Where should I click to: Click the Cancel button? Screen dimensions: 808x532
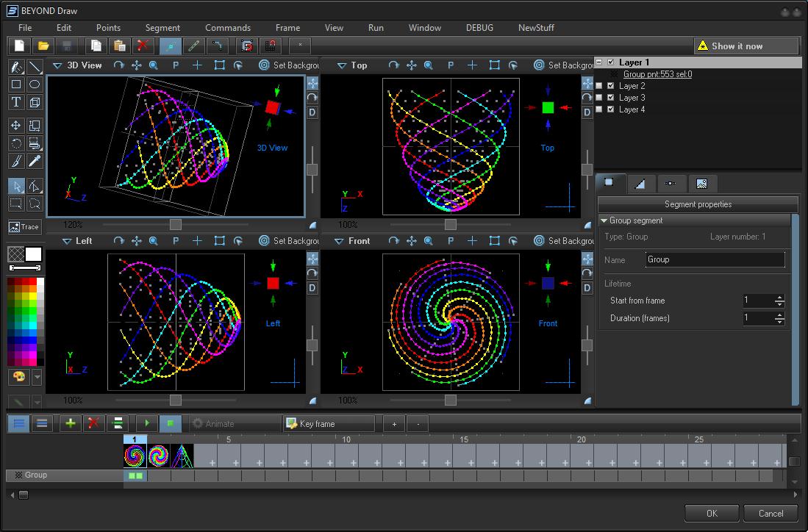pyautogui.click(x=771, y=513)
